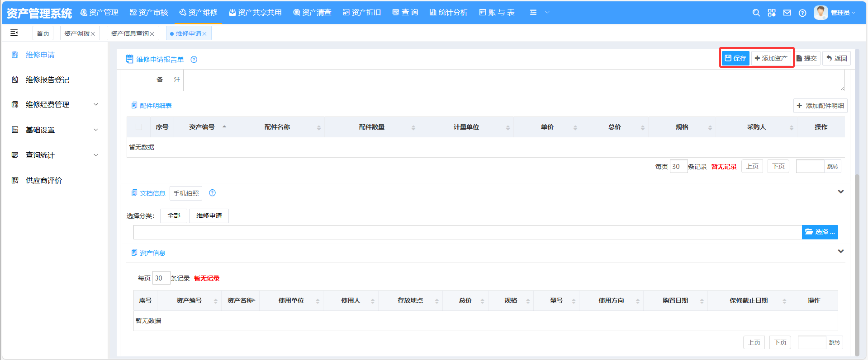Click the 添加配件明细 button

tap(820, 106)
